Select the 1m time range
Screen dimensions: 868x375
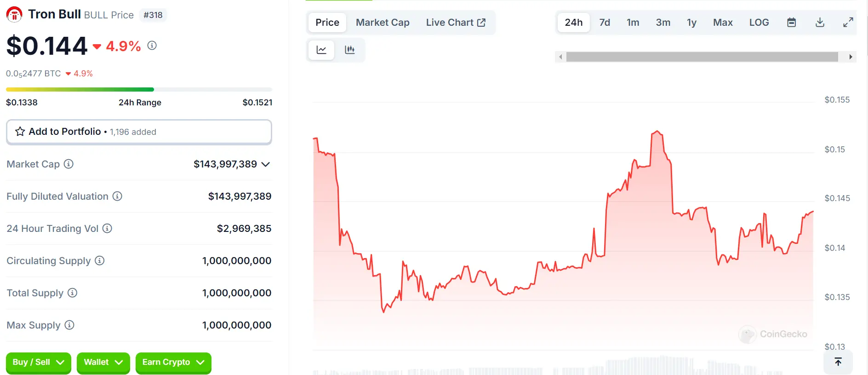click(x=633, y=23)
